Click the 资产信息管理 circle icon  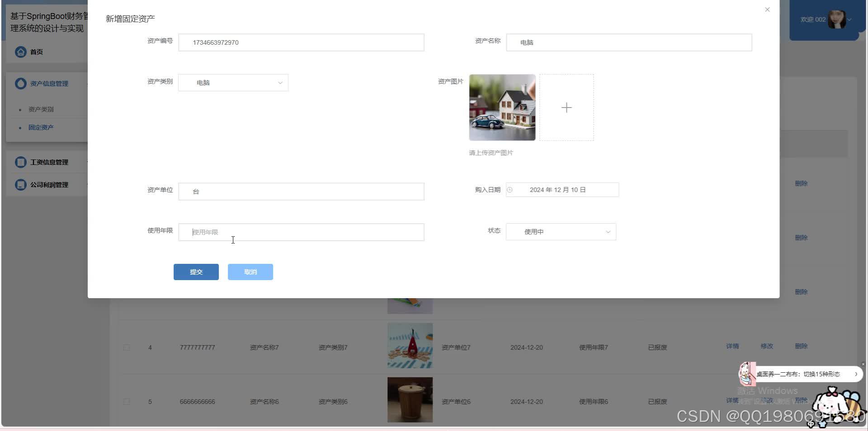20,83
